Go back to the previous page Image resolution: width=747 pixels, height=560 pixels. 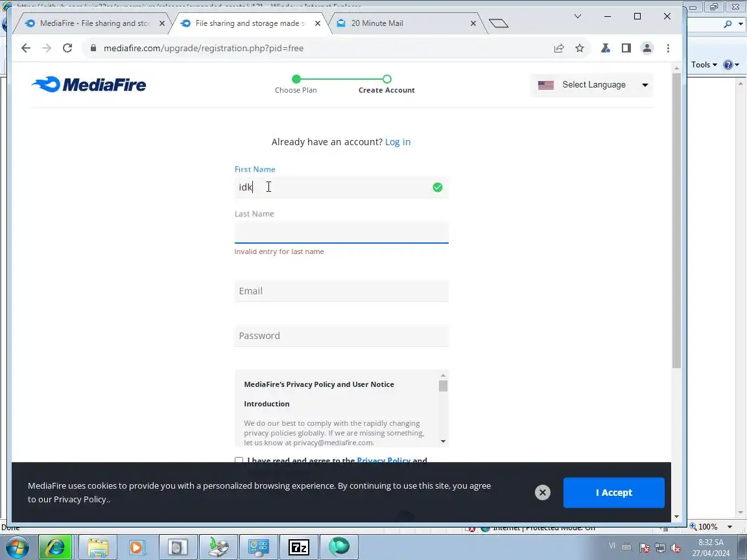[x=26, y=48]
